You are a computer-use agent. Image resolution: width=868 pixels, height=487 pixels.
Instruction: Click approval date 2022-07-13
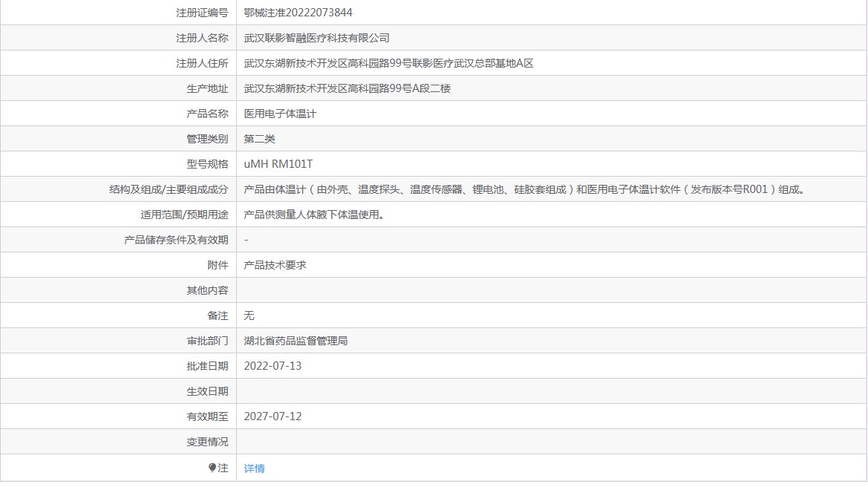(273, 366)
